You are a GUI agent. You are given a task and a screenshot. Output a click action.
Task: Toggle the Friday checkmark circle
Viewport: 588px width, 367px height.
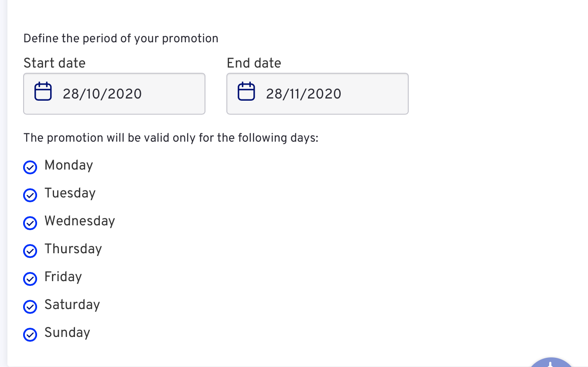click(x=30, y=279)
